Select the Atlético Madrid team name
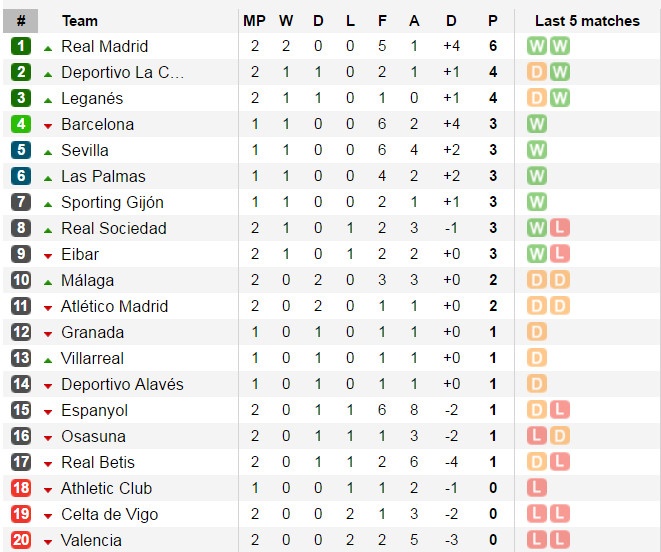 [114, 306]
